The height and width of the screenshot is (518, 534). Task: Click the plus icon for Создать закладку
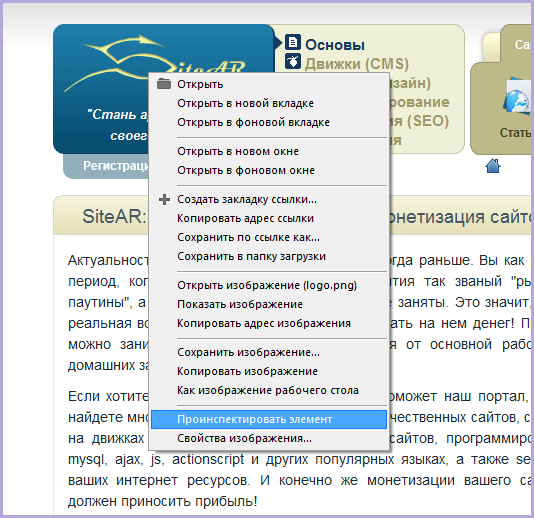point(164,199)
